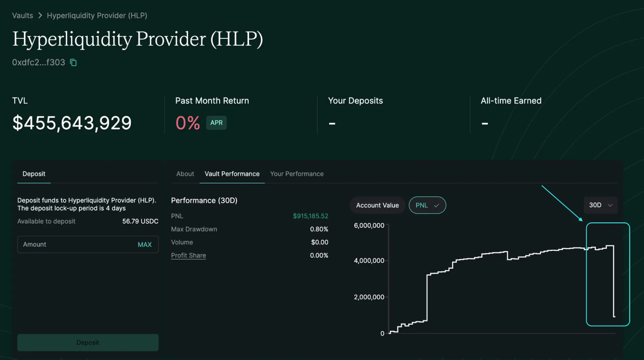644x360 pixels.
Task: Click the green Deposit button
Action: 88,342
